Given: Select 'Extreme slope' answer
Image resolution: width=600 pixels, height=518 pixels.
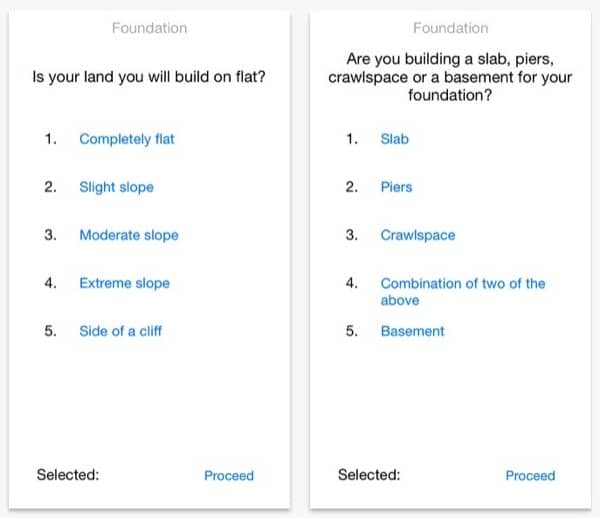Looking at the screenshot, I should tap(124, 283).
